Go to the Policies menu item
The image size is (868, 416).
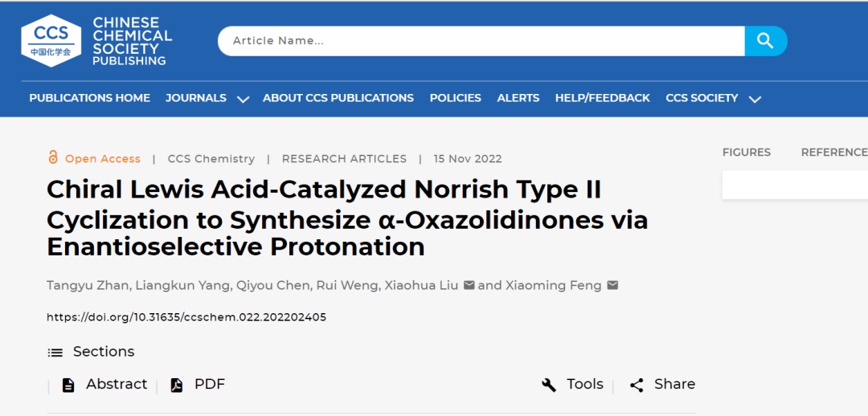(455, 98)
